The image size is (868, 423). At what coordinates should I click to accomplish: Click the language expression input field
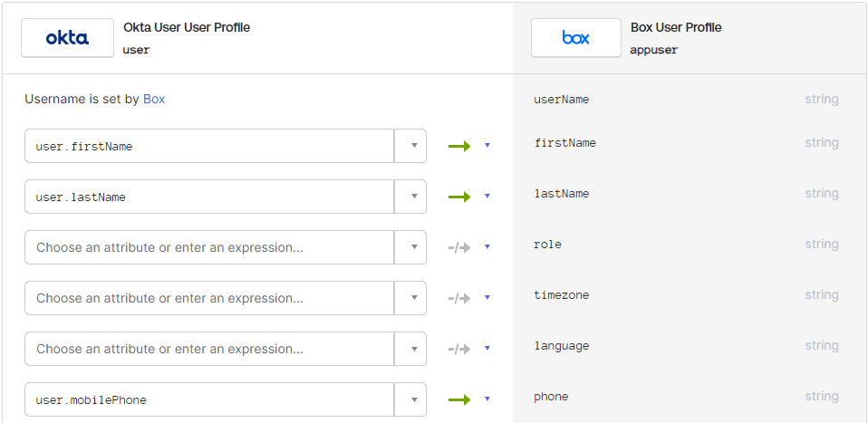coord(209,349)
